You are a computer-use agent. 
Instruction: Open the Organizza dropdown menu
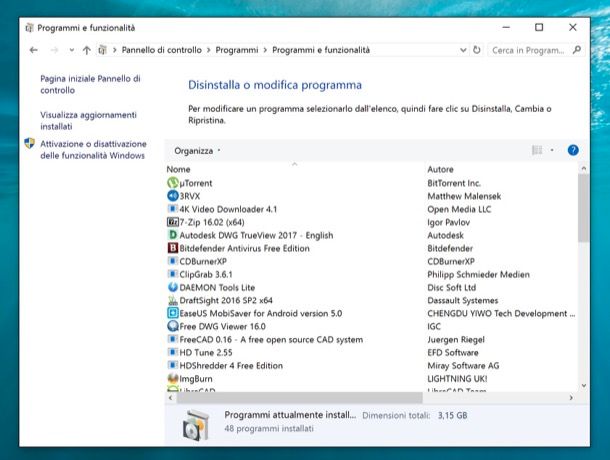(197, 151)
